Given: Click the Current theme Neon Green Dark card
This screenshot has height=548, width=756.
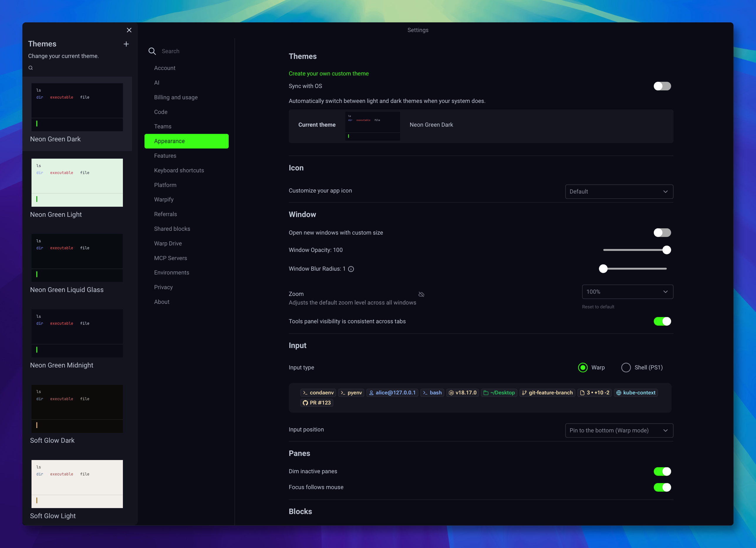Looking at the screenshot, I should coord(481,126).
